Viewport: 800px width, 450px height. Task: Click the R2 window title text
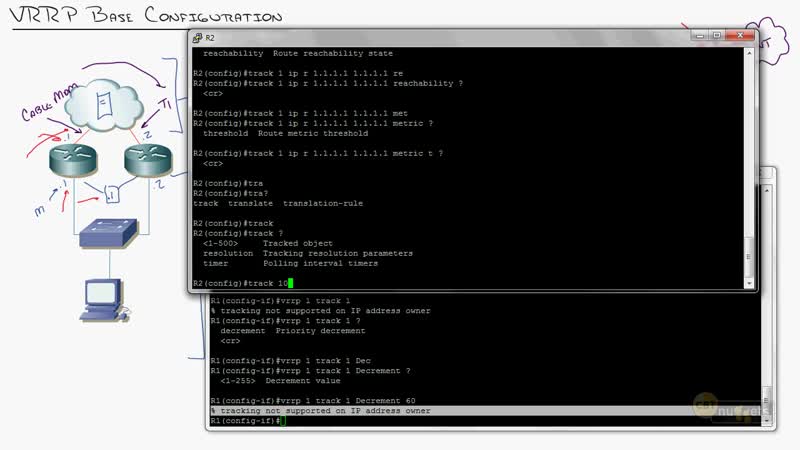coord(210,38)
